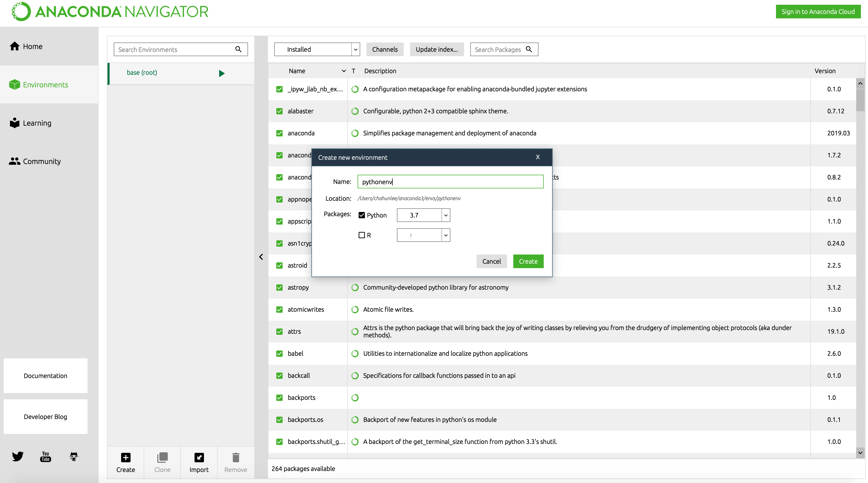Image resolution: width=868 pixels, height=483 pixels.
Task: Toggle the astropy package checkbox
Action: 279,287
